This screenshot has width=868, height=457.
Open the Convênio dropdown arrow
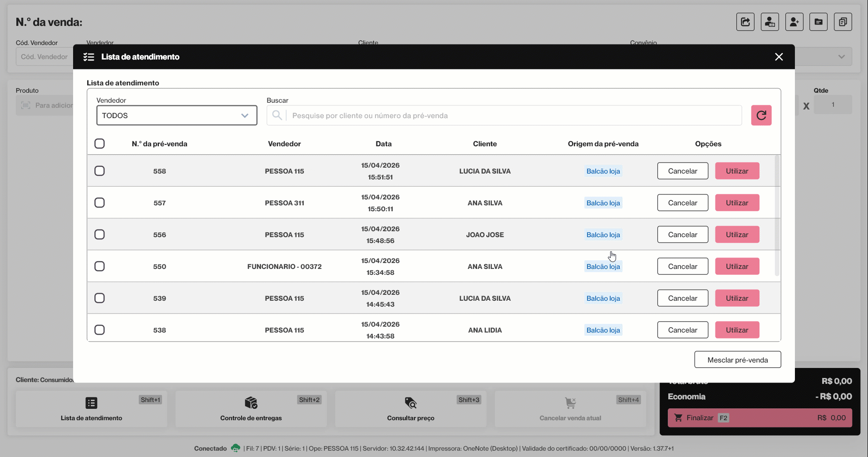click(x=842, y=57)
